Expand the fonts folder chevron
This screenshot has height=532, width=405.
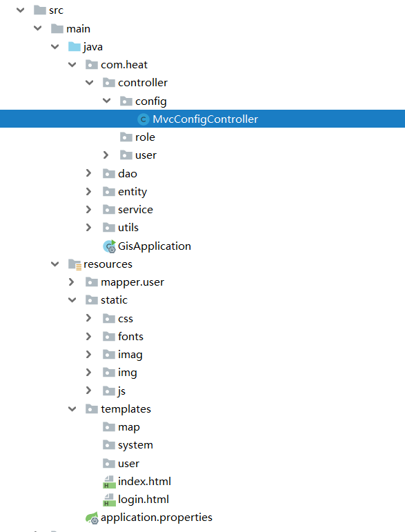[88, 336]
